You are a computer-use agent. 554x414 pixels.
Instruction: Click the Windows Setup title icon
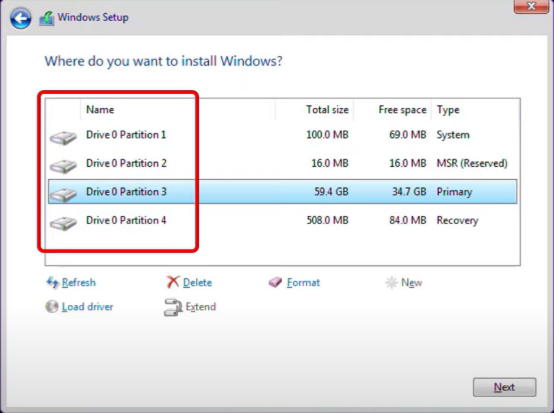47,18
